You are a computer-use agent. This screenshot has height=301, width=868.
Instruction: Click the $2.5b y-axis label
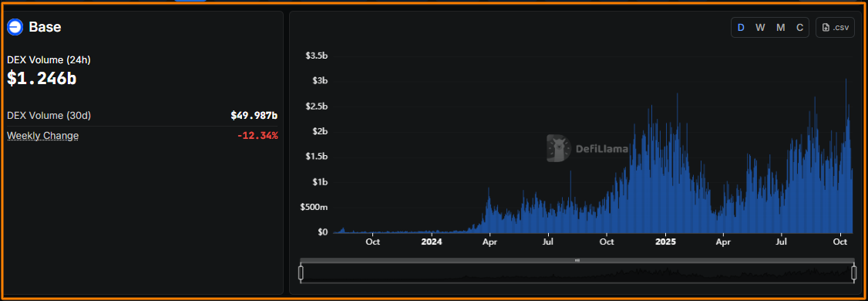pyautogui.click(x=316, y=107)
